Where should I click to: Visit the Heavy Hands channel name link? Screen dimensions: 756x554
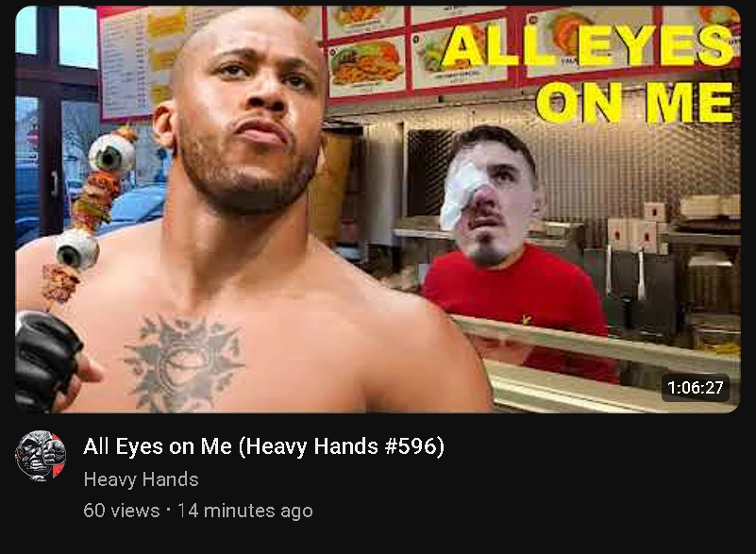pos(141,479)
